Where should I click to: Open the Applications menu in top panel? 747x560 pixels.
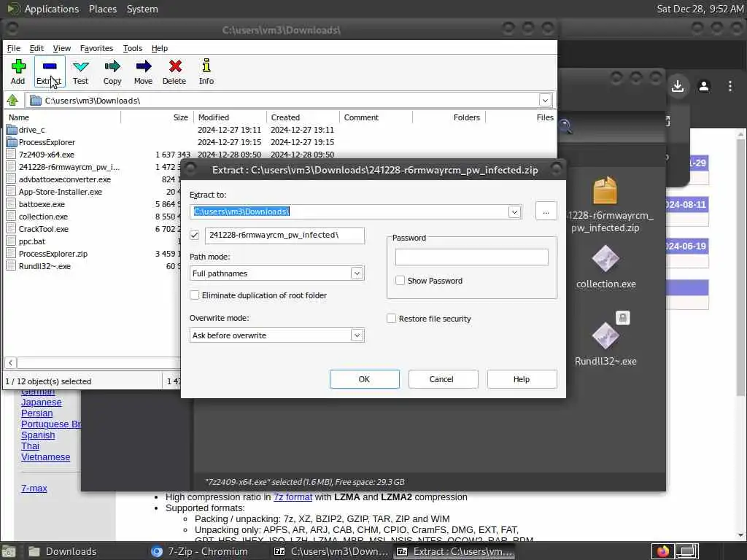pyautogui.click(x=52, y=9)
